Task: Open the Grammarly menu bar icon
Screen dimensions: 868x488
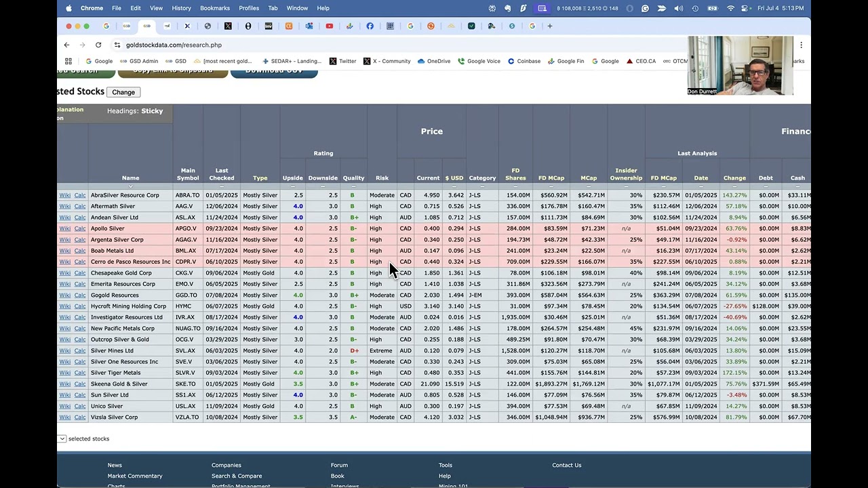Action: point(645,8)
